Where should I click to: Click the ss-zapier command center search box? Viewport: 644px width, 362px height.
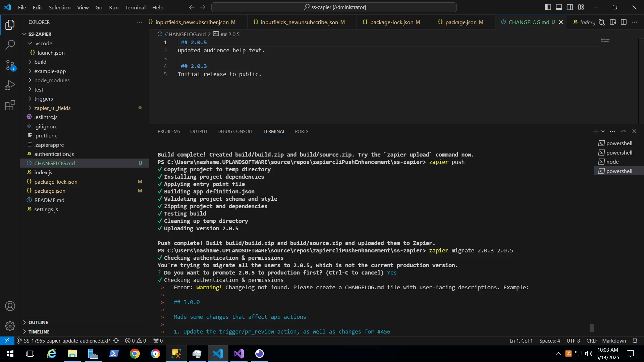[x=334, y=7]
